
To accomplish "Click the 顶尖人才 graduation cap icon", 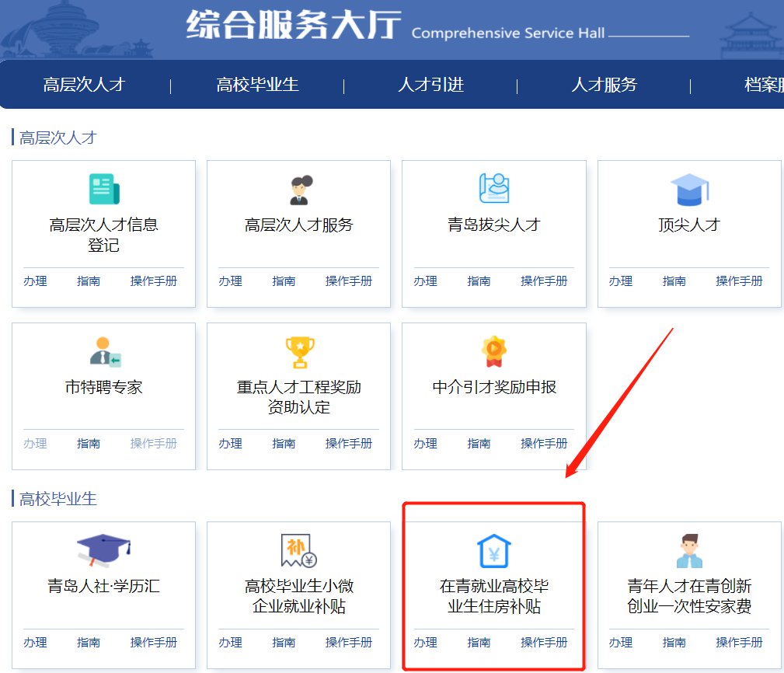I will [689, 190].
